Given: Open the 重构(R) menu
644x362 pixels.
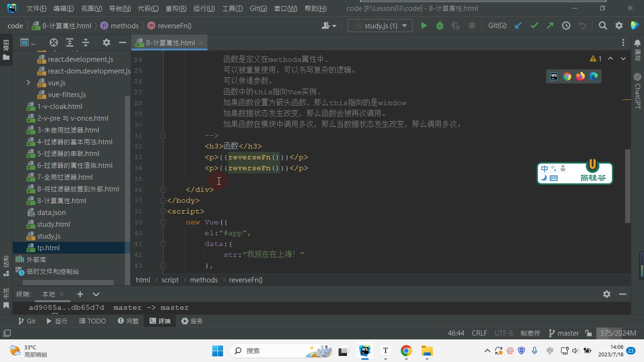Looking at the screenshot, I should tap(176, 8).
